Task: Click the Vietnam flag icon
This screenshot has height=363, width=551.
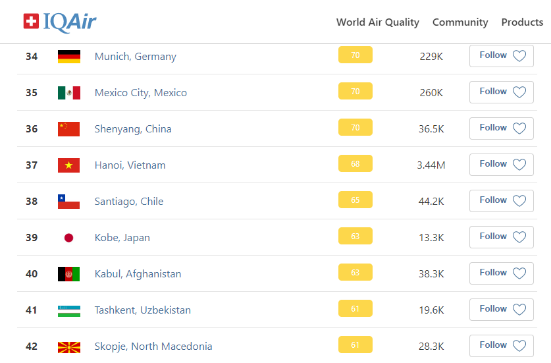Action: (69, 165)
